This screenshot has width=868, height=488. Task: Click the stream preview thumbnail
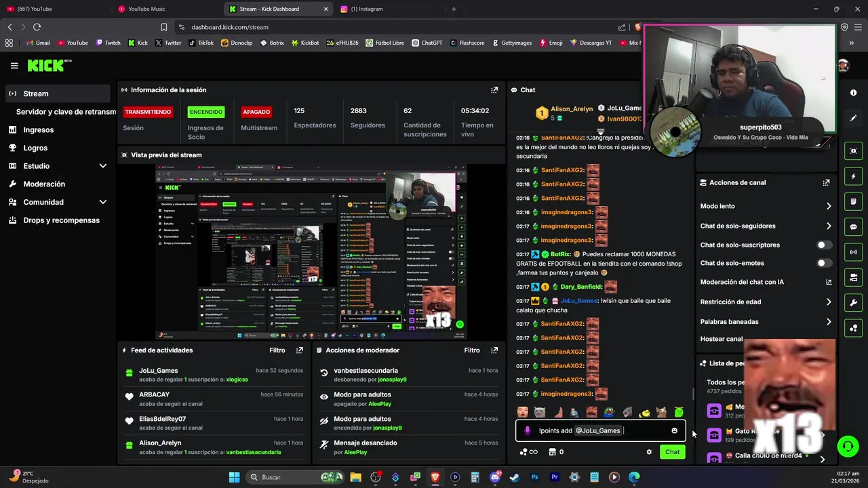tap(311, 251)
